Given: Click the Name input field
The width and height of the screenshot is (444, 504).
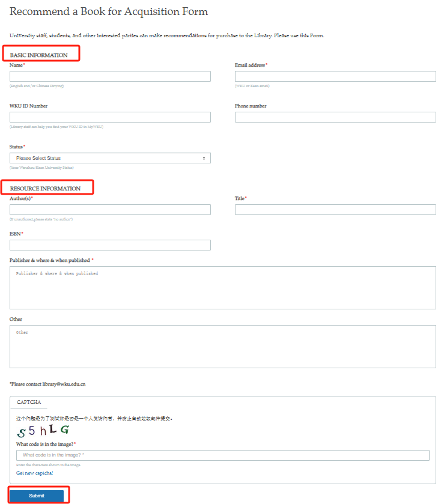Looking at the screenshot, I should (110, 76).
